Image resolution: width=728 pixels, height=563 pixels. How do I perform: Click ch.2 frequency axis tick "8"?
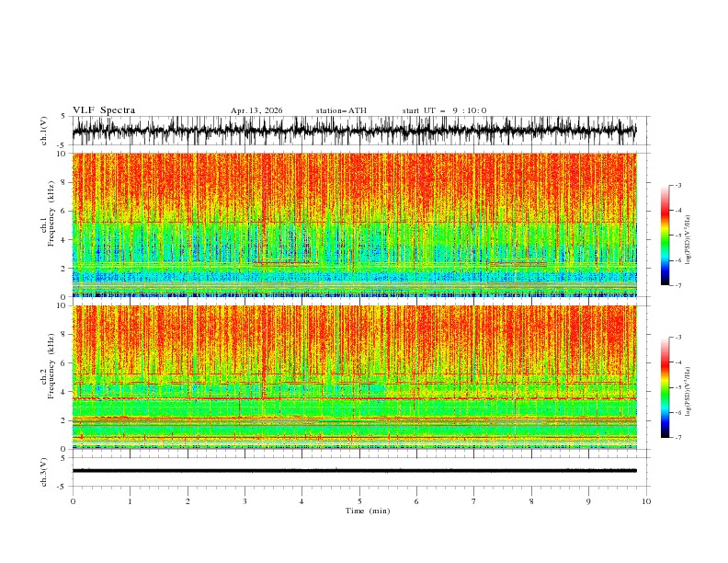tap(63, 335)
